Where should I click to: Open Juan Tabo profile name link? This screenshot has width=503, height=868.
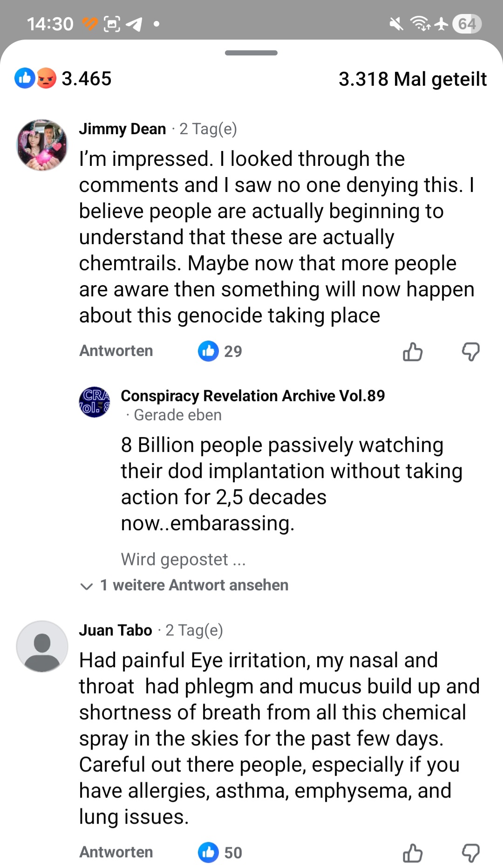(x=116, y=630)
